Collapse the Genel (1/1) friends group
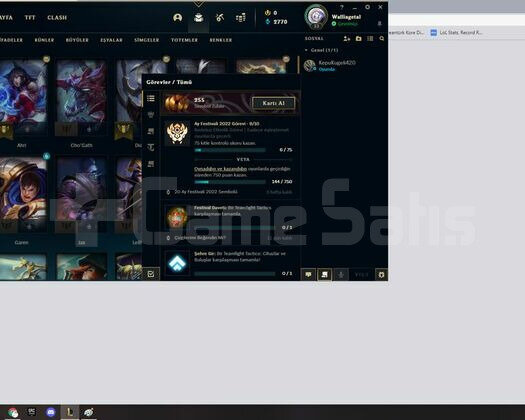The width and height of the screenshot is (525, 420). point(306,50)
